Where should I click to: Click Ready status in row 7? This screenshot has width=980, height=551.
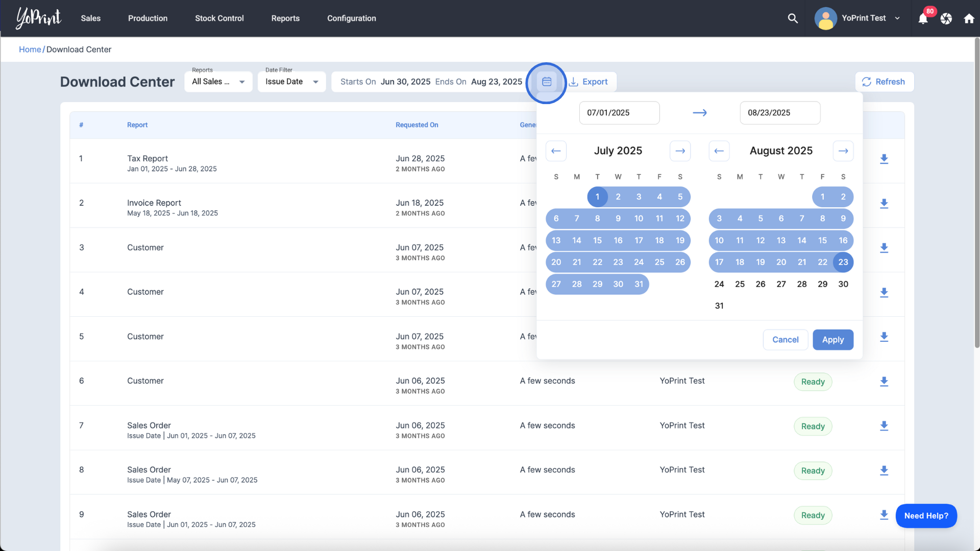pos(813,427)
